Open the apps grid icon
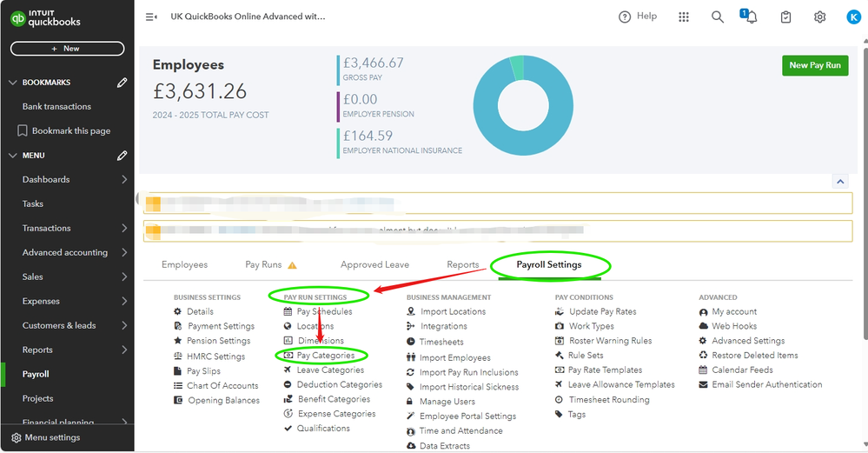Screen dimensions: 868x453 pyautogui.click(x=684, y=17)
